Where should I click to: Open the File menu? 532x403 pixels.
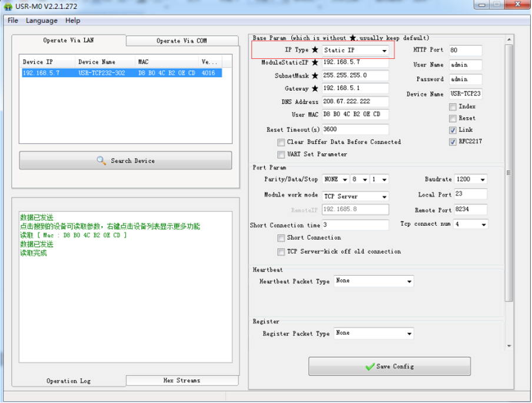12,21
